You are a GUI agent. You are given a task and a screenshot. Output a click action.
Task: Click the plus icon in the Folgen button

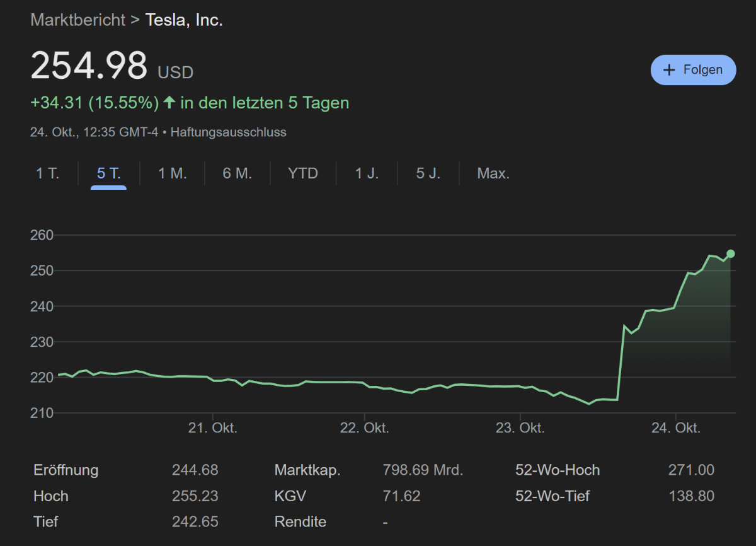coord(670,70)
